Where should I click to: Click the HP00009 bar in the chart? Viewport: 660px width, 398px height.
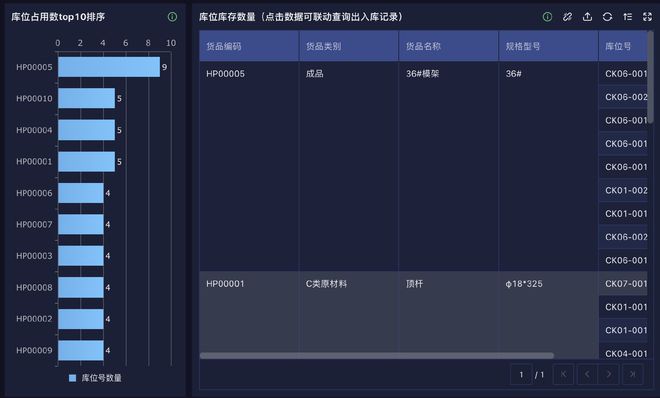click(x=81, y=350)
